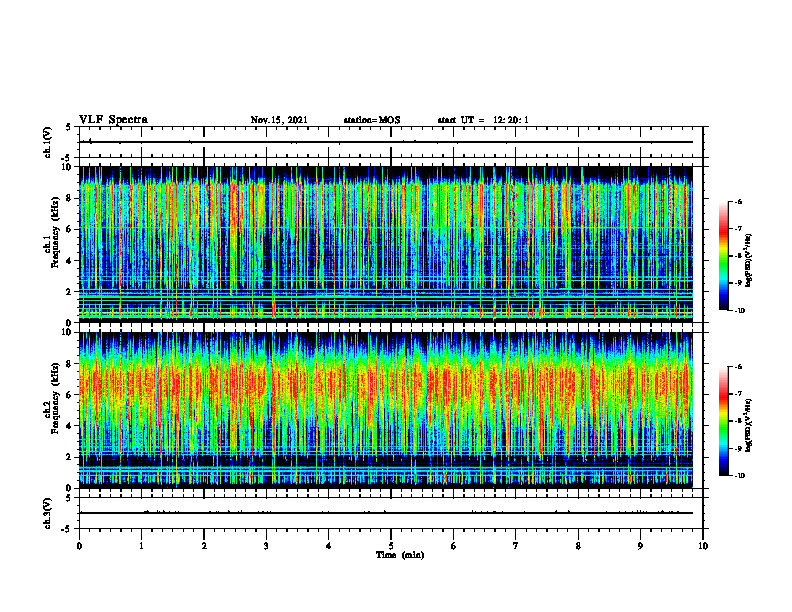792x612 pixels.
Task: Click the 'ch.1(V)' waveform axis label
Action: [x=47, y=142]
